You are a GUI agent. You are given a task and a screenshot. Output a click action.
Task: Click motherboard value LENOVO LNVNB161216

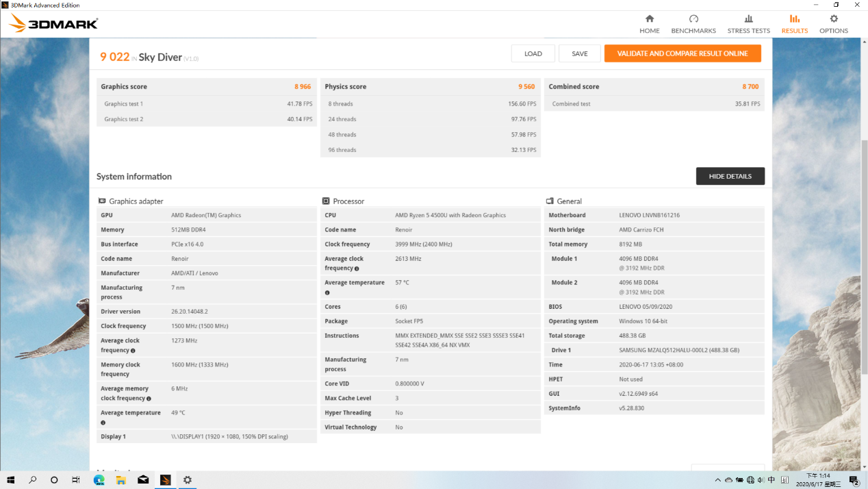click(650, 215)
